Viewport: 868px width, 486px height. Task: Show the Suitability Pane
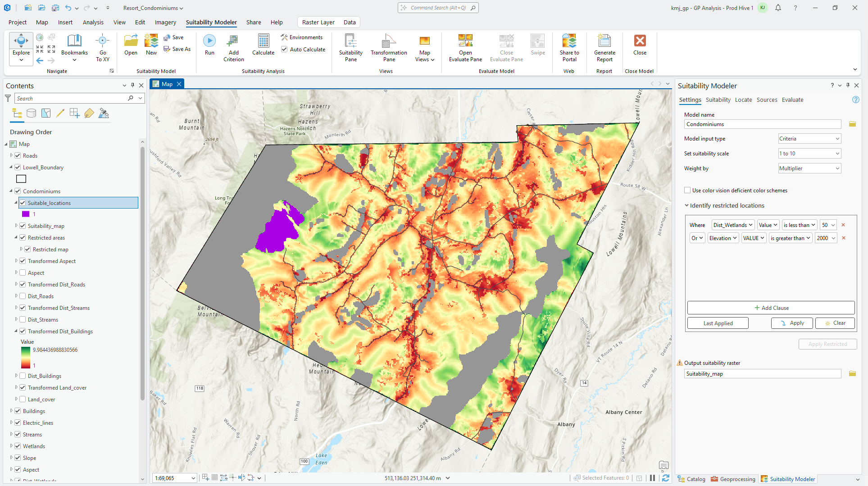pyautogui.click(x=350, y=48)
